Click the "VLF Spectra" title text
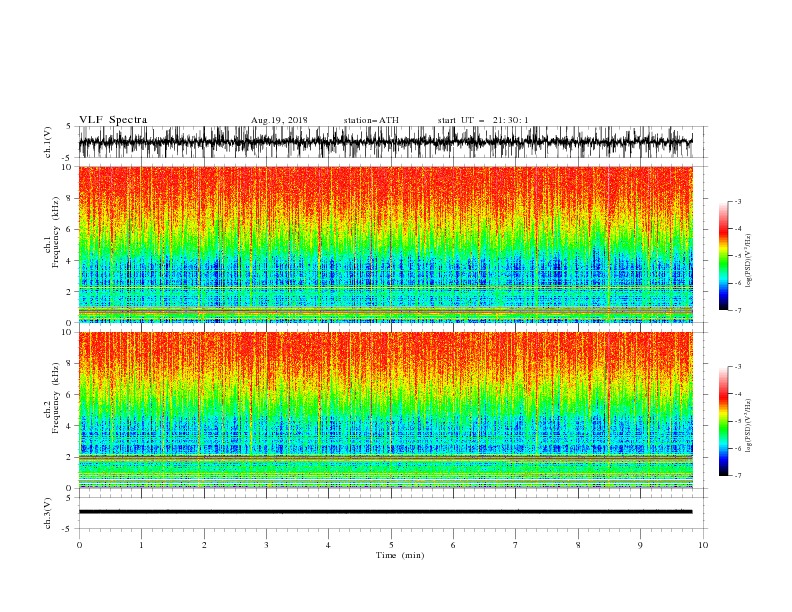 [x=113, y=120]
